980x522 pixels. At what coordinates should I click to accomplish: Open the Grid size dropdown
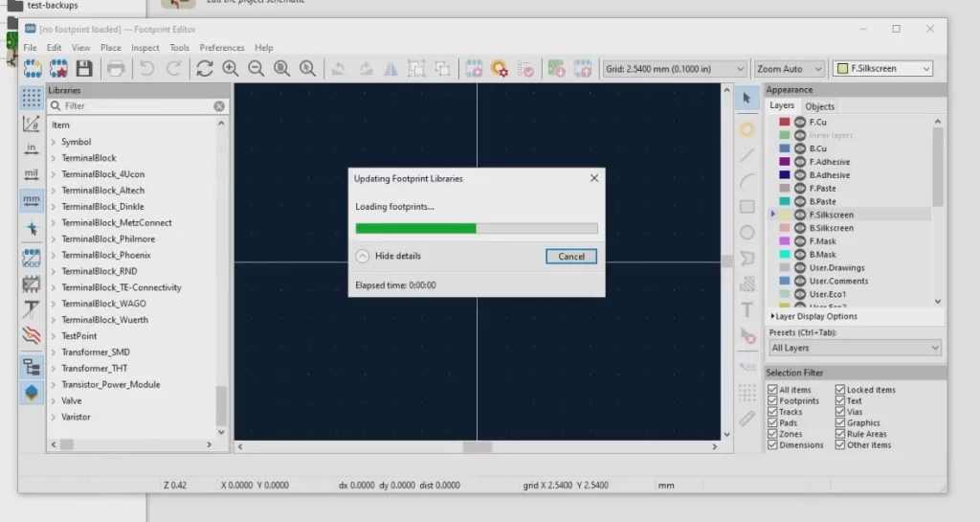point(675,69)
